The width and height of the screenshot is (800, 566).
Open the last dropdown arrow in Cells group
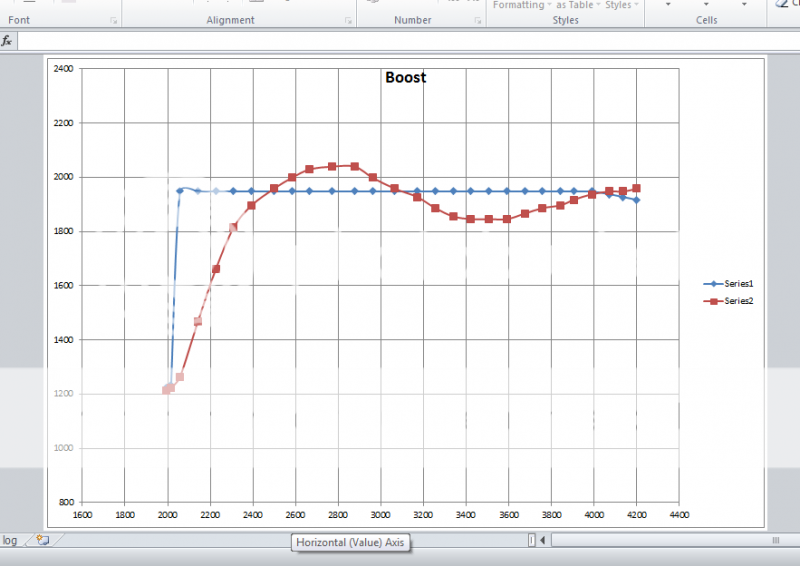coord(744,5)
